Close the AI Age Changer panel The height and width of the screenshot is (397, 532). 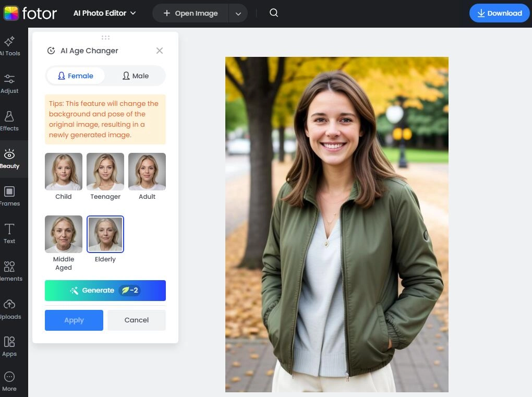(160, 51)
